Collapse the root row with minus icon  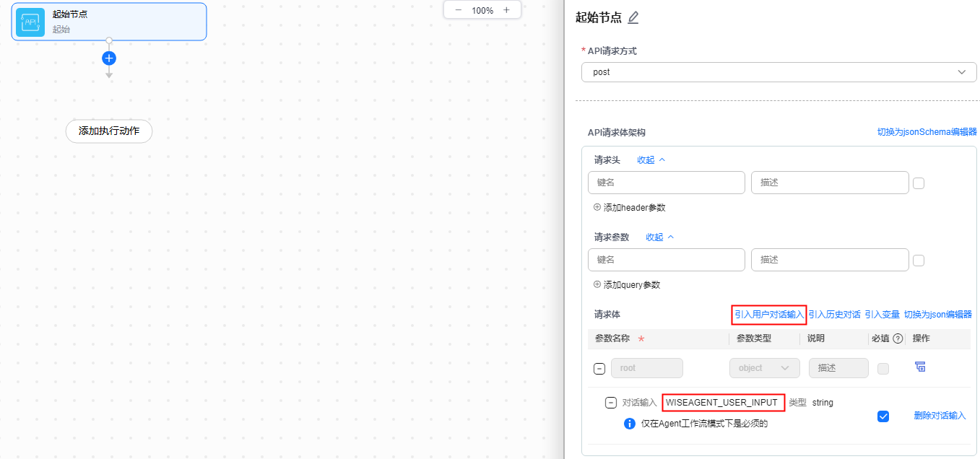pyautogui.click(x=599, y=368)
